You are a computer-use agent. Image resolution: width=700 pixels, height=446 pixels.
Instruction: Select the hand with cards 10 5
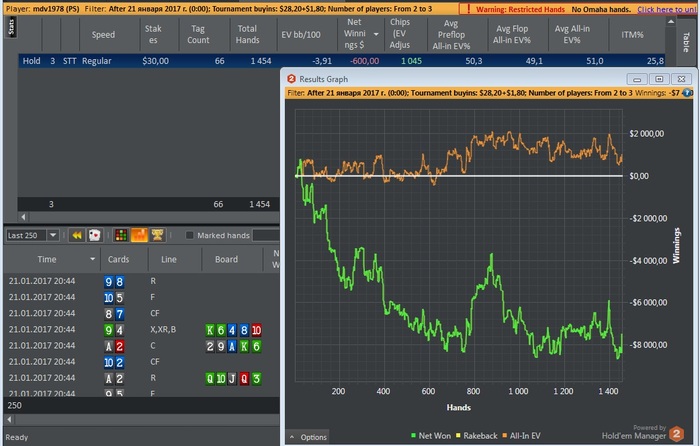(142, 297)
